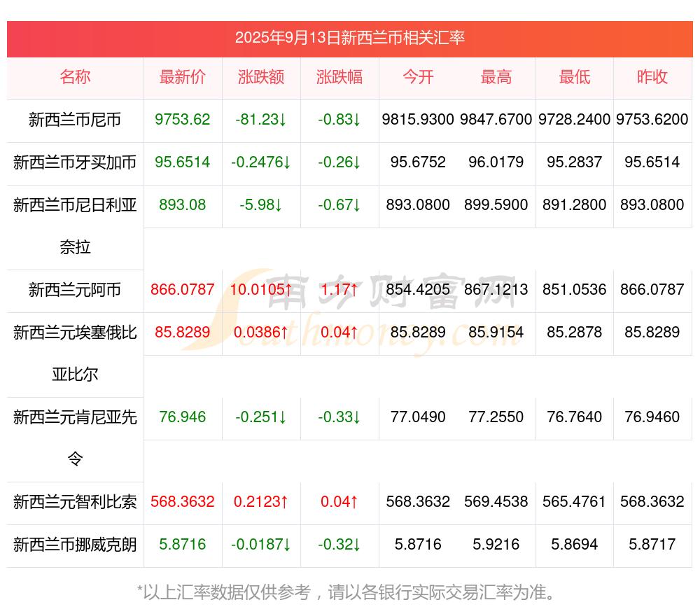This screenshot has width=700, height=614.
Task: Click high value 569.4538
Action: 496,501
